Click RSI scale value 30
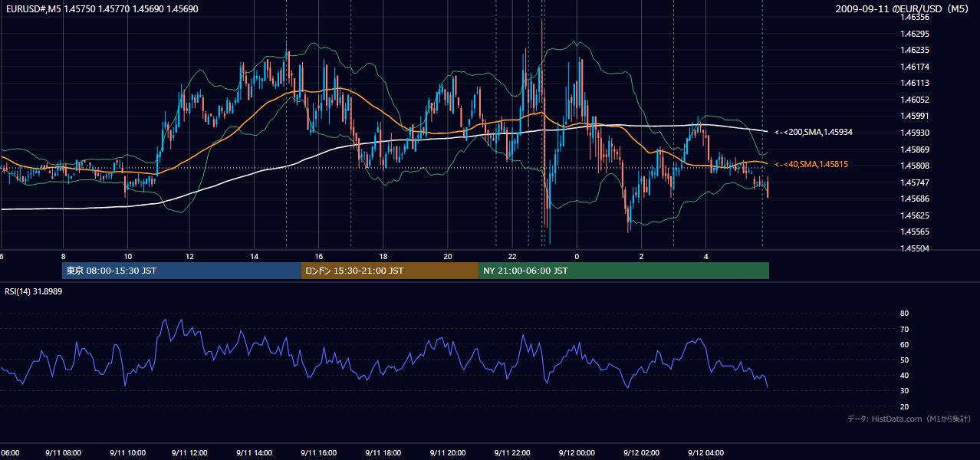 click(904, 390)
